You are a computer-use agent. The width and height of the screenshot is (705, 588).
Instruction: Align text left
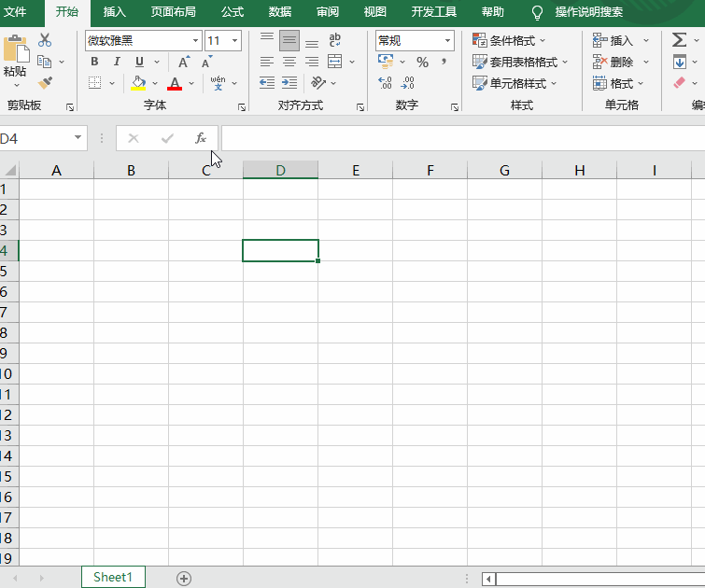tap(267, 62)
